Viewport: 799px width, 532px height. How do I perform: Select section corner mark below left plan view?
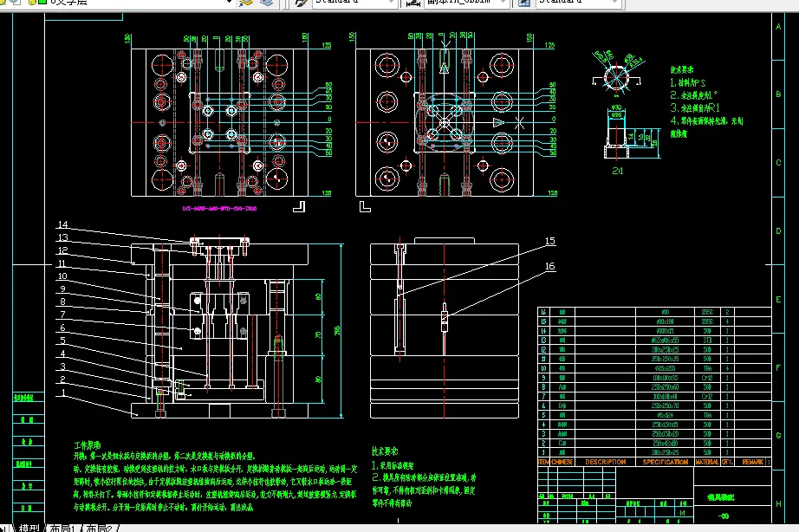coord(299,206)
